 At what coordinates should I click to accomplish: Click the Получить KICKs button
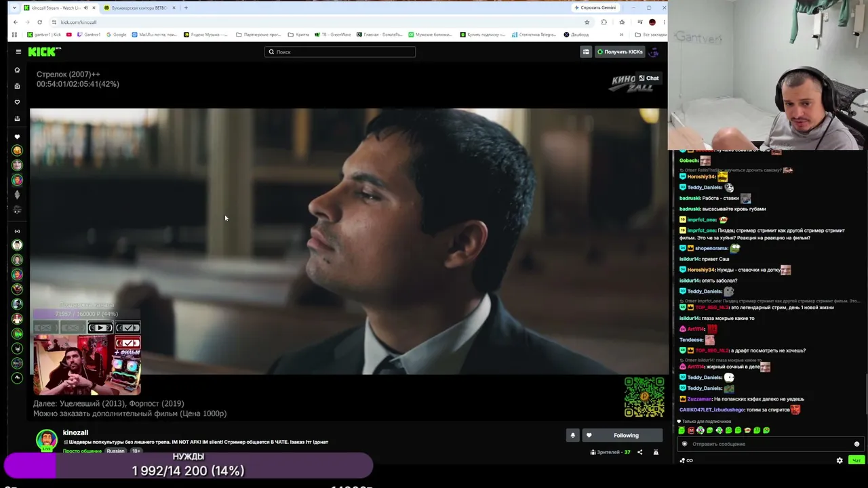620,52
